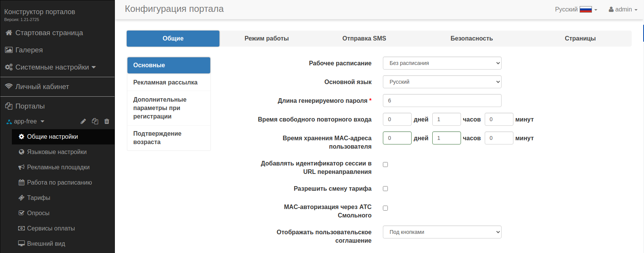Check MAC-авторизация через АТС Смольного box
Screen dimensions: 644x253
[x=385, y=208]
